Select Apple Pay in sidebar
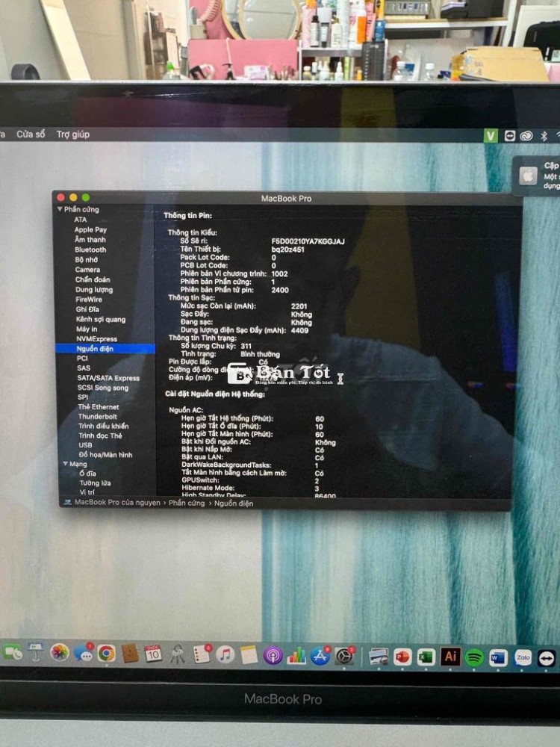The image size is (560, 747). 90,229
